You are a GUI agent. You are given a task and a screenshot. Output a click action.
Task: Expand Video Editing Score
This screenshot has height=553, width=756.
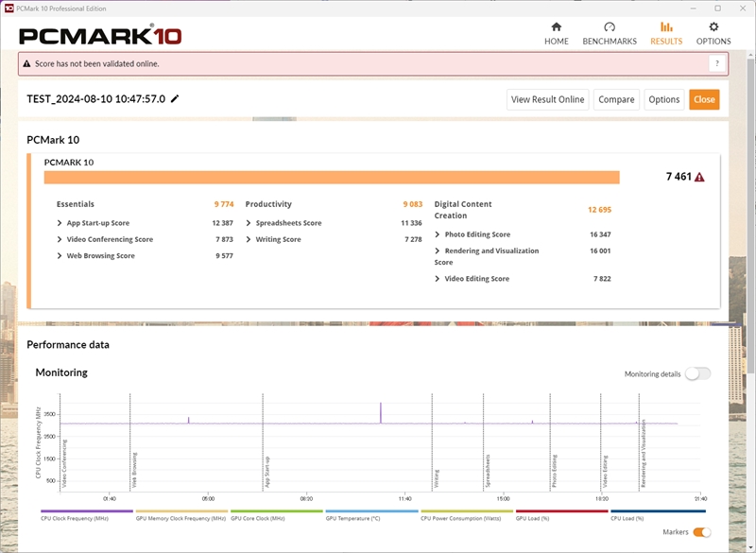pos(438,279)
